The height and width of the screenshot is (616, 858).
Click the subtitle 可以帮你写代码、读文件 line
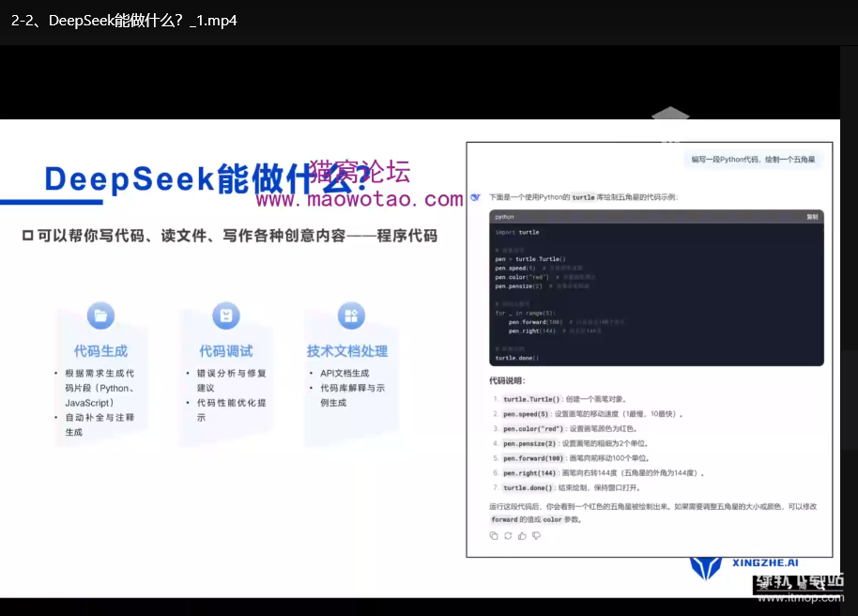(230, 236)
